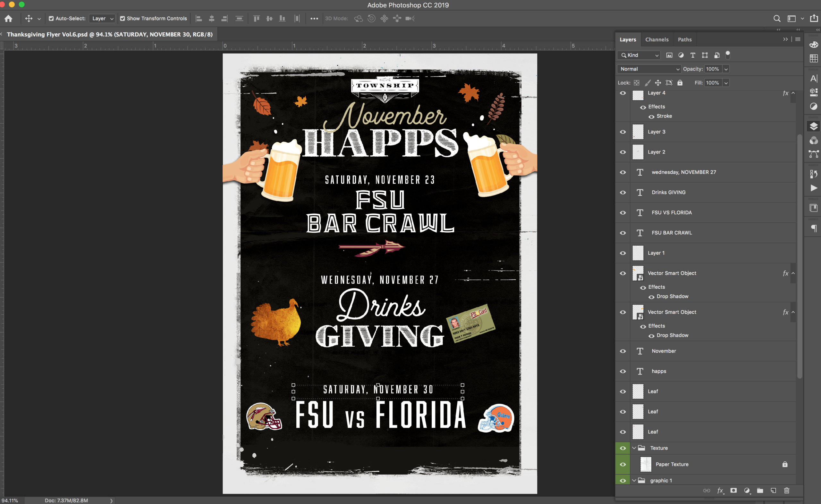821x504 pixels.
Task: Open the three-dot more align options
Action: (314, 19)
